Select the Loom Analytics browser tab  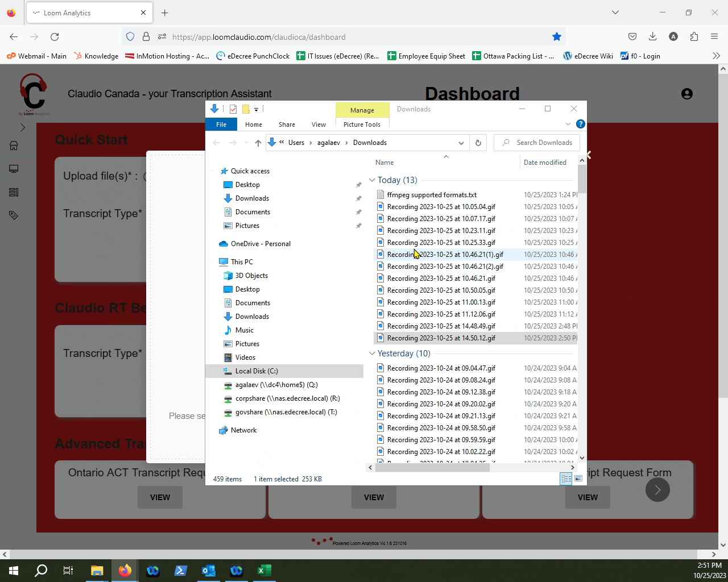click(x=89, y=13)
